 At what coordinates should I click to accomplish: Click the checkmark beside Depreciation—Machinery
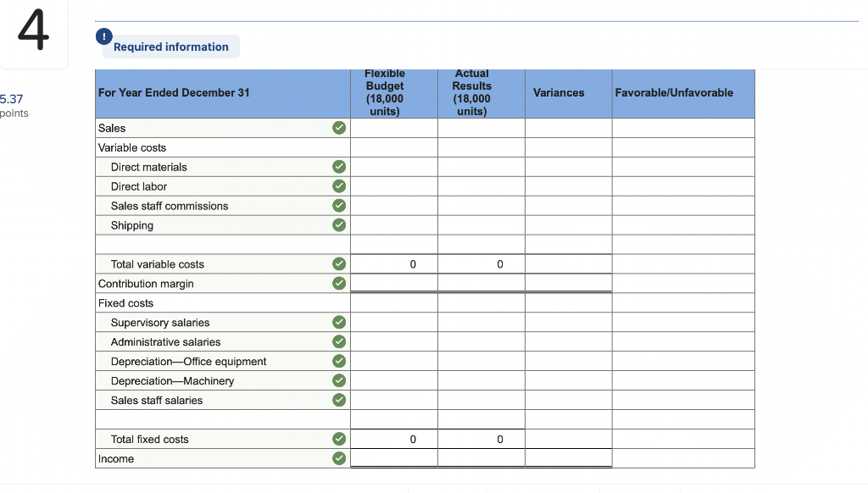tap(338, 380)
